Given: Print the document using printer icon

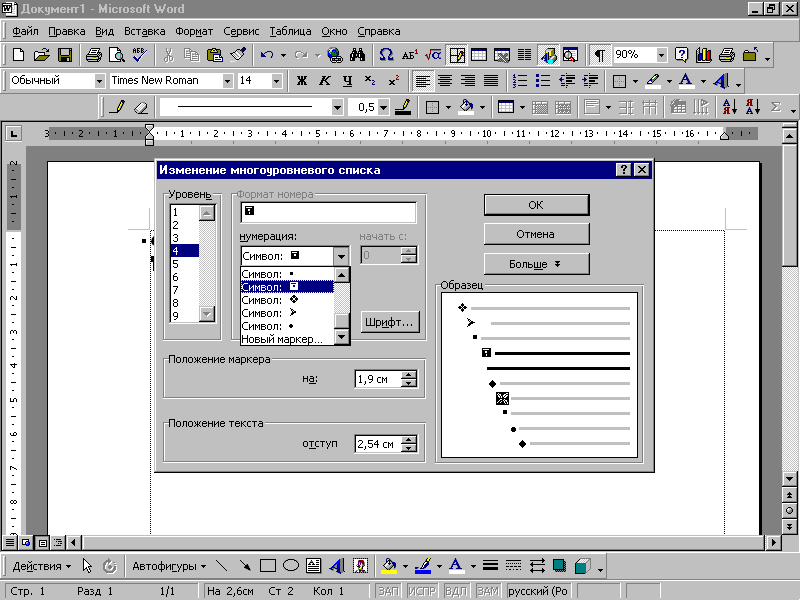Looking at the screenshot, I should (93, 55).
